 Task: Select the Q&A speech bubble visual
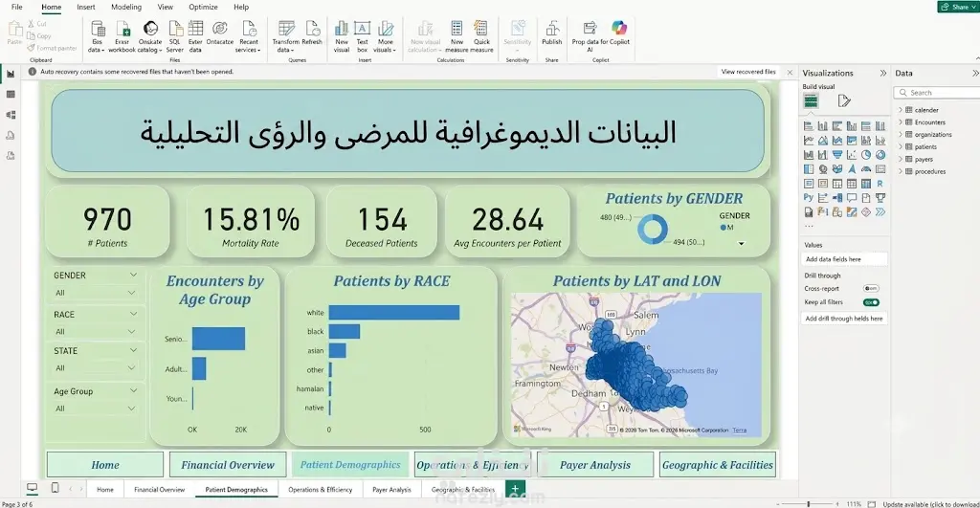pos(852,198)
